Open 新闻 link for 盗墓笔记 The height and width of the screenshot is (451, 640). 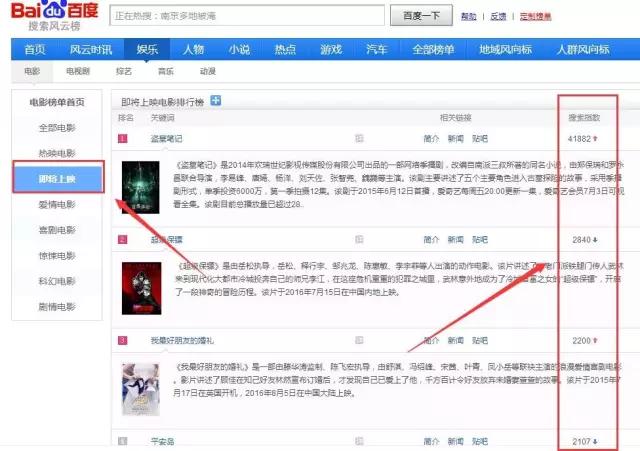click(x=456, y=139)
